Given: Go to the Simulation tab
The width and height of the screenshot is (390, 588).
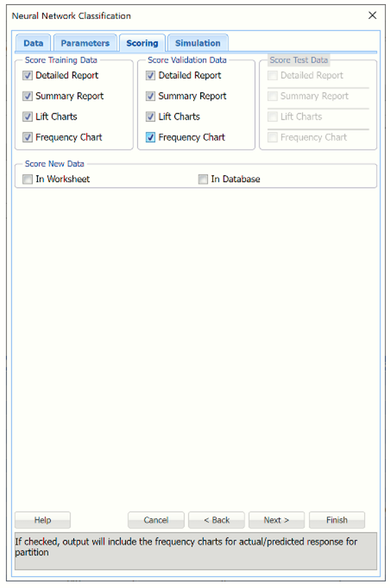Looking at the screenshot, I should (198, 43).
